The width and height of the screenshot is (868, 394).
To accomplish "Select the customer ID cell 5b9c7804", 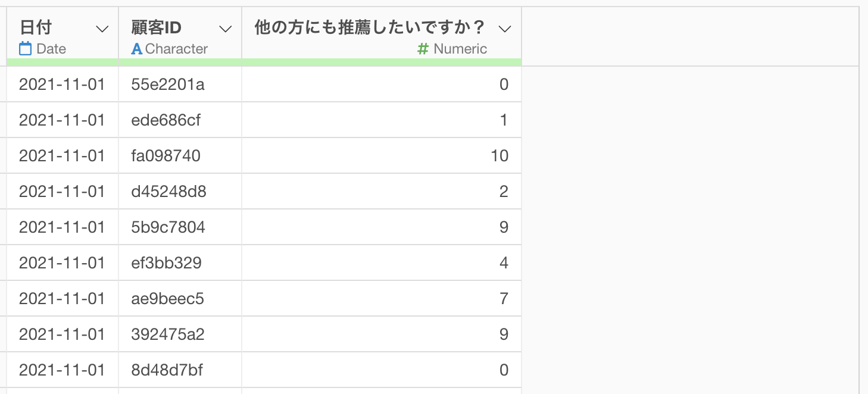I will coord(180,227).
